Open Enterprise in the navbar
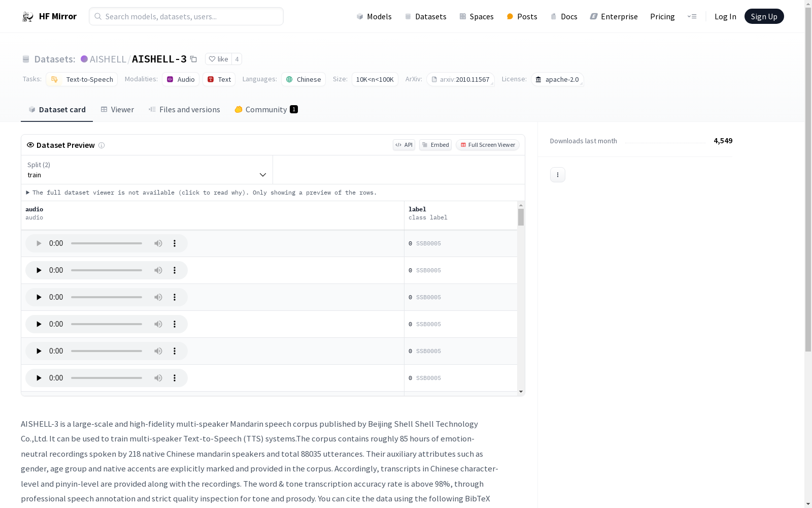Image resolution: width=812 pixels, height=508 pixels. [614, 16]
